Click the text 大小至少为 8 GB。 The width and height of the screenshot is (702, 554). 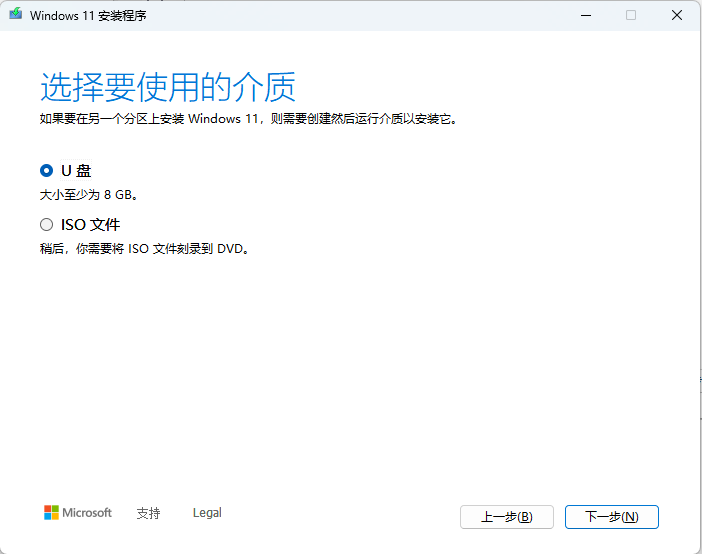(89, 195)
